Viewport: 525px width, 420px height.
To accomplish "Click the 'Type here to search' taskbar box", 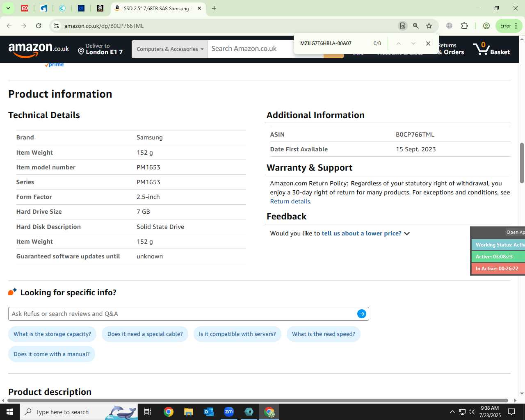I will pyautogui.click(x=79, y=412).
